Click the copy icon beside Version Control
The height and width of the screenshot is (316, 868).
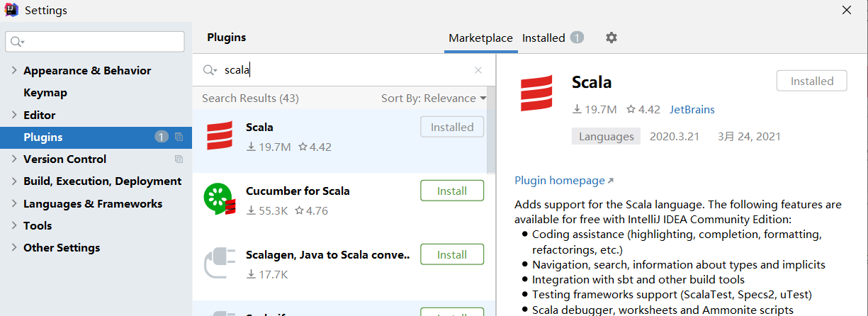click(179, 159)
